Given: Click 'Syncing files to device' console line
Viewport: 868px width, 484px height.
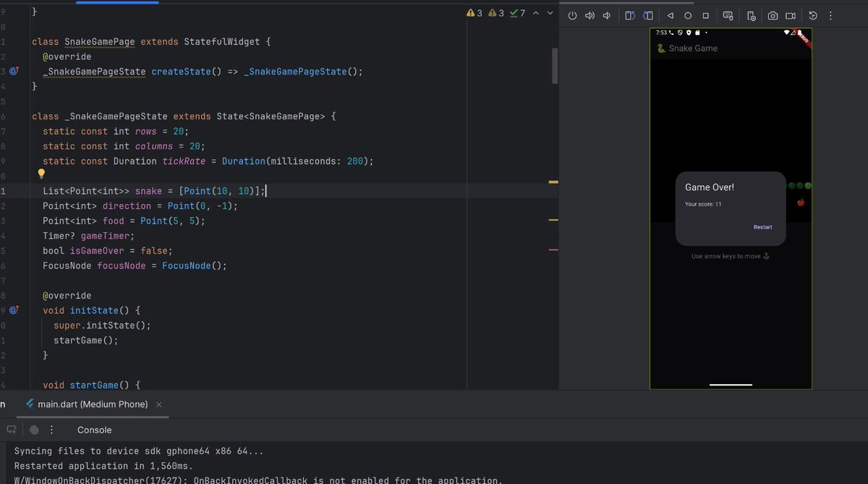Looking at the screenshot, I should 140,451.
